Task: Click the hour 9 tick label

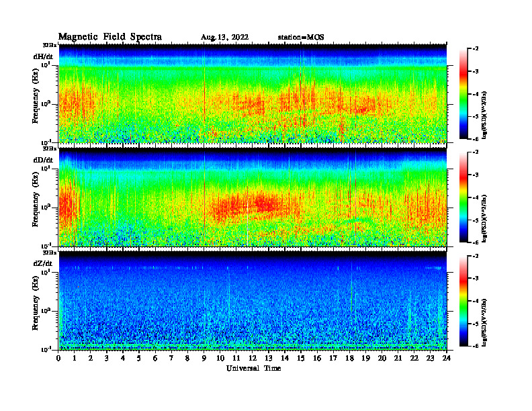Action: point(204,359)
